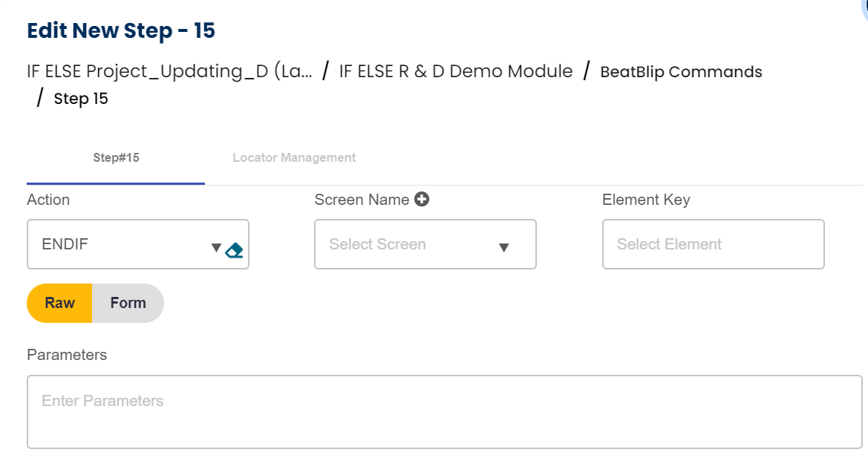Screen dimensions: 868x455
Task: Focus the Select Element input field
Action: tap(713, 244)
